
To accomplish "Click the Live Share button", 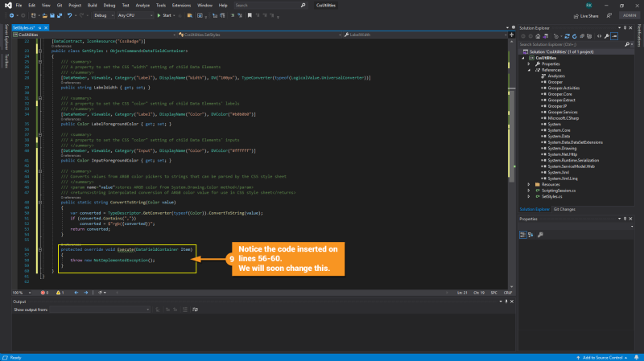I will tap(586, 14).
